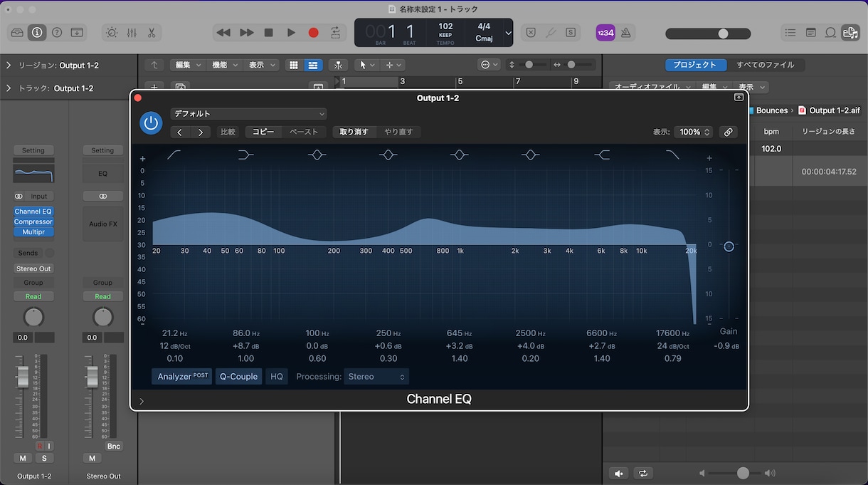This screenshot has height=485, width=868.
Task: Click the master volume slider in toolbar
Action: 708,33
